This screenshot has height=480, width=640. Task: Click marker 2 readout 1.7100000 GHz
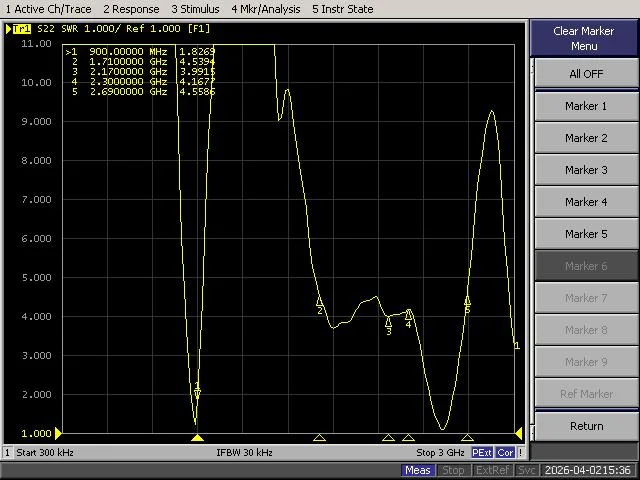pyautogui.click(x=128, y=62)
